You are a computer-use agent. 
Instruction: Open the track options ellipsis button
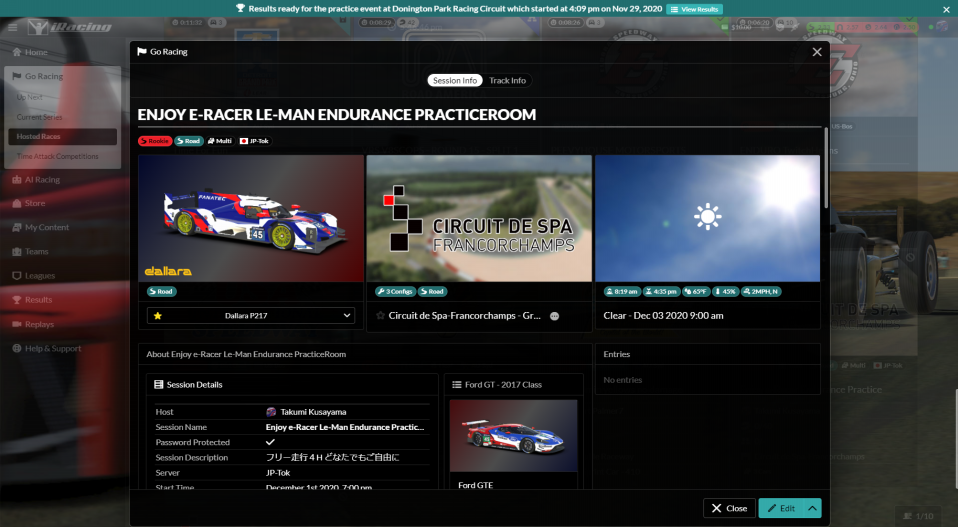click(554, 316)
